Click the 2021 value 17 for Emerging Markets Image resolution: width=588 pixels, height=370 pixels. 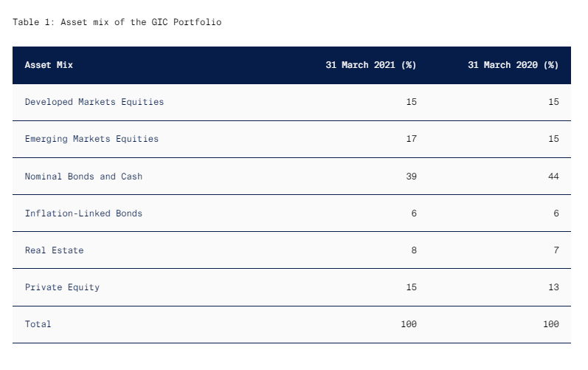click(412, 139)
